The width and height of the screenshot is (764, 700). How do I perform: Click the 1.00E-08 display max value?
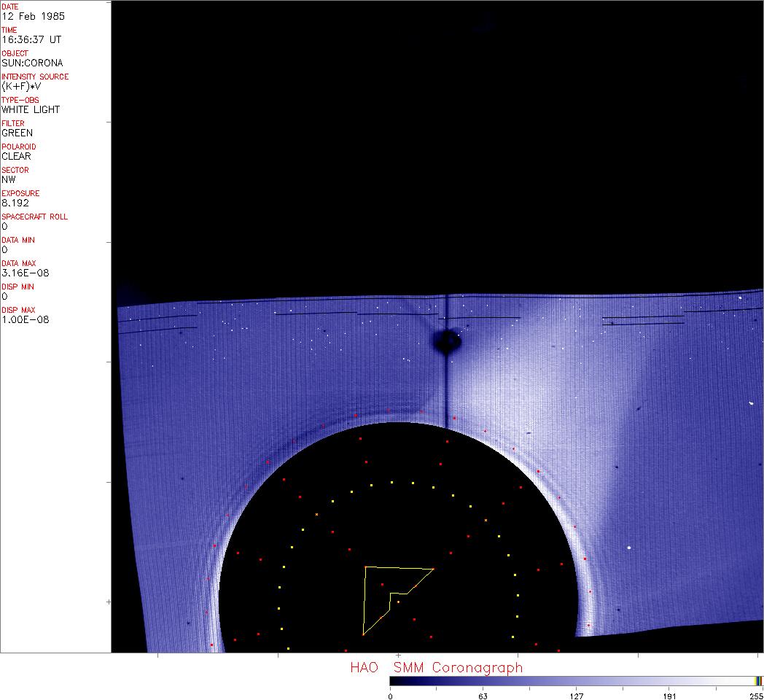coord(26,319)
